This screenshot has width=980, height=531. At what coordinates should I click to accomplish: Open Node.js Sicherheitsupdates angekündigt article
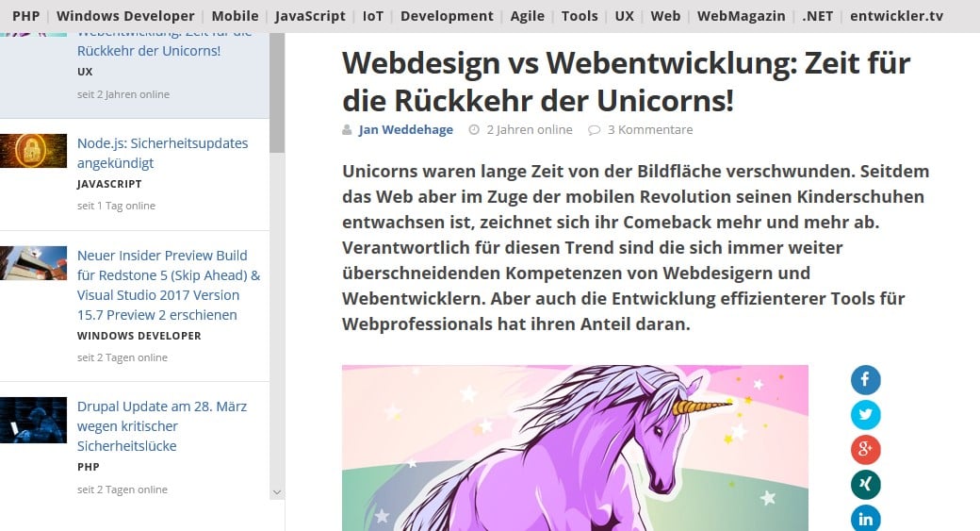click(162, 153)
